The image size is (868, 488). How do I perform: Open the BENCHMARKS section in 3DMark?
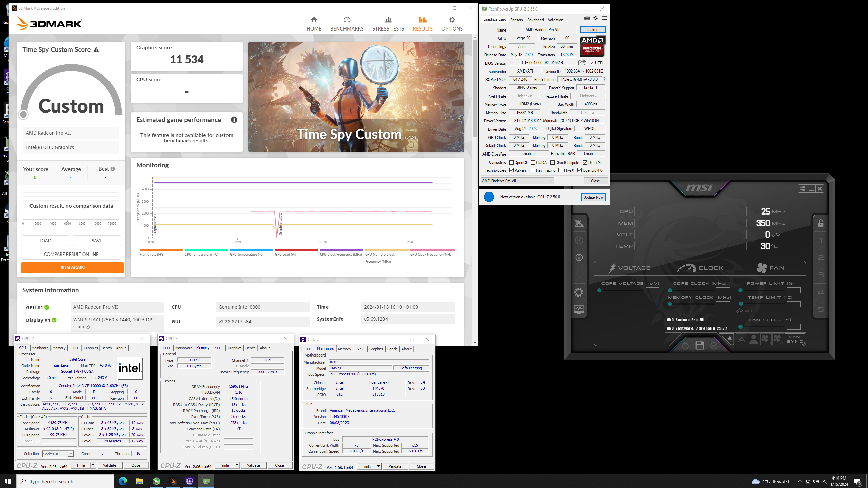tap(347, 24)
